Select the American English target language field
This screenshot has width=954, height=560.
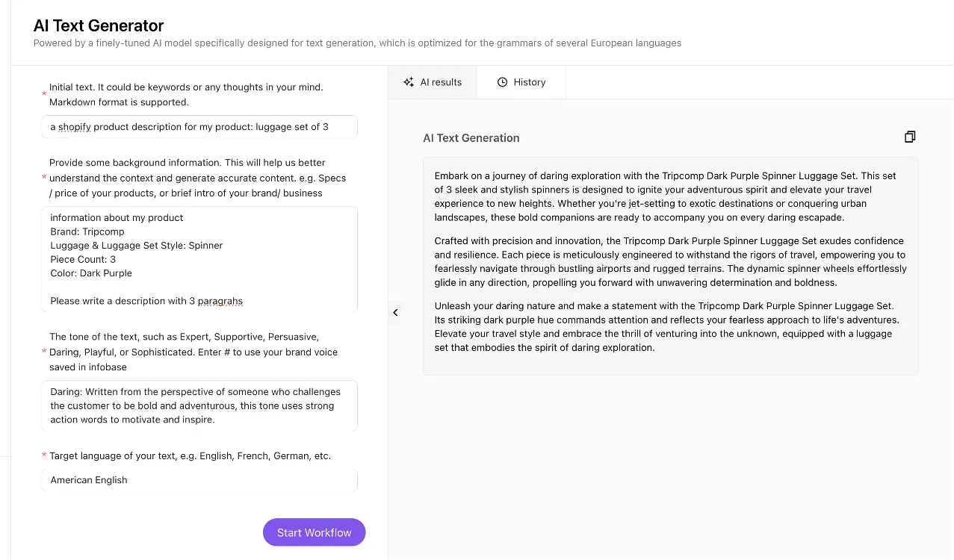(199, 480)
